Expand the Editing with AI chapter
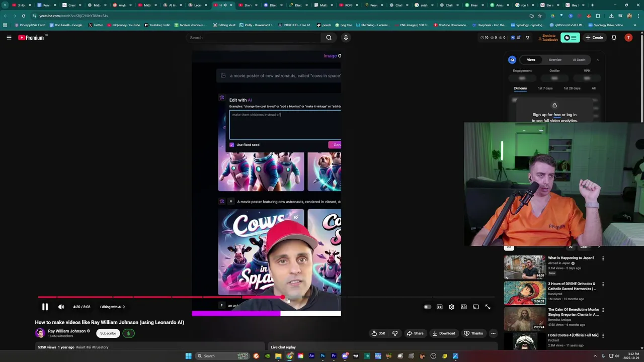This screenshot has height=362, width=644. point(113,307)
